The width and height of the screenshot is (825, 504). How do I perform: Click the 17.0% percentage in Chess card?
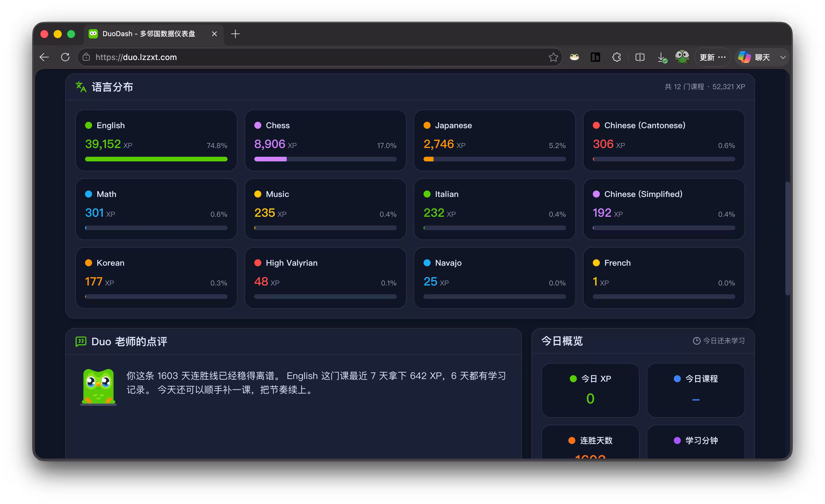coord(386,145)
